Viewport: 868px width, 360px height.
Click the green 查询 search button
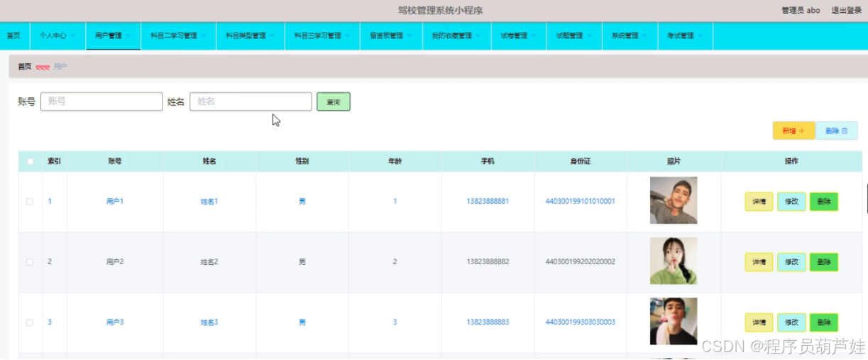(333, 102)
